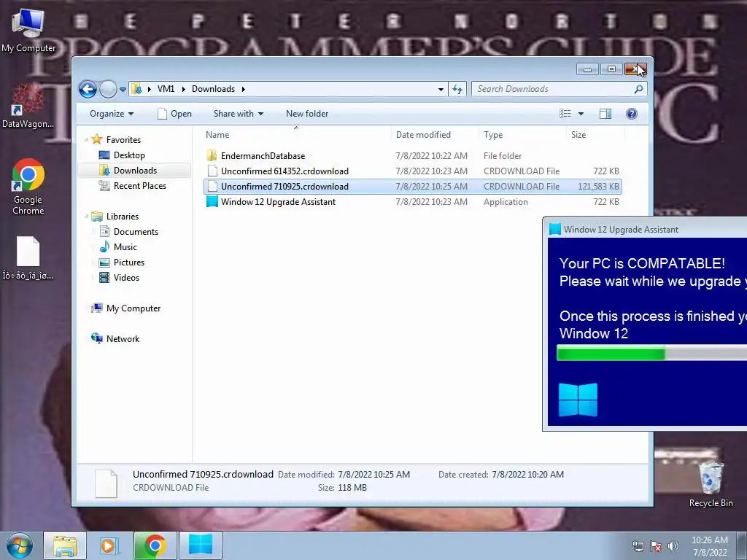The width and height of the screenshot is (747, 560).
Task: Select Downloads in the navigation pane
Action: click(x=135, y=171)
